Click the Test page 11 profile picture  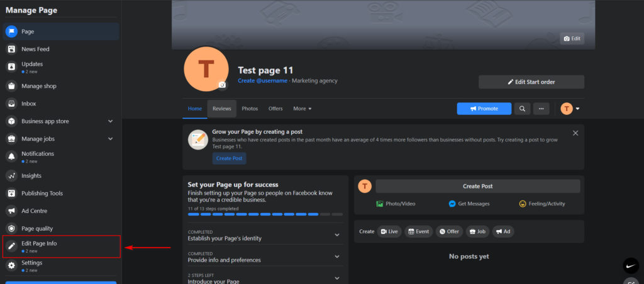206,69
